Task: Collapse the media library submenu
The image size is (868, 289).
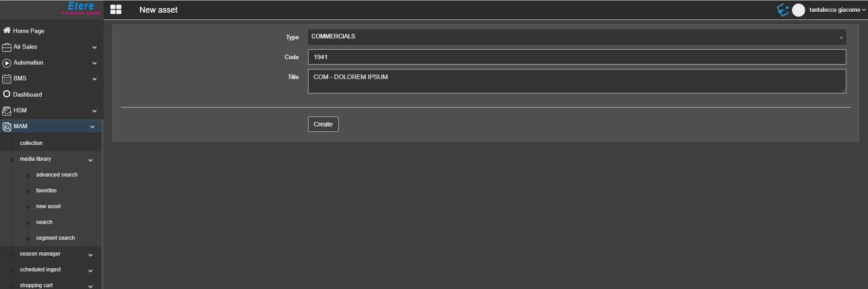Action: pos(90,160)
